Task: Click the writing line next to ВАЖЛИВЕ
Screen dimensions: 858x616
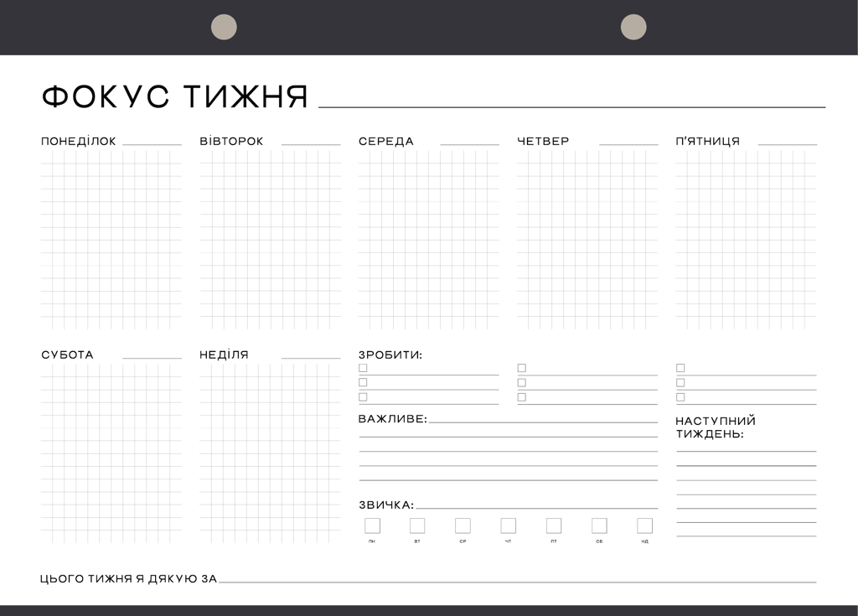Action: (x=543, y=421)
